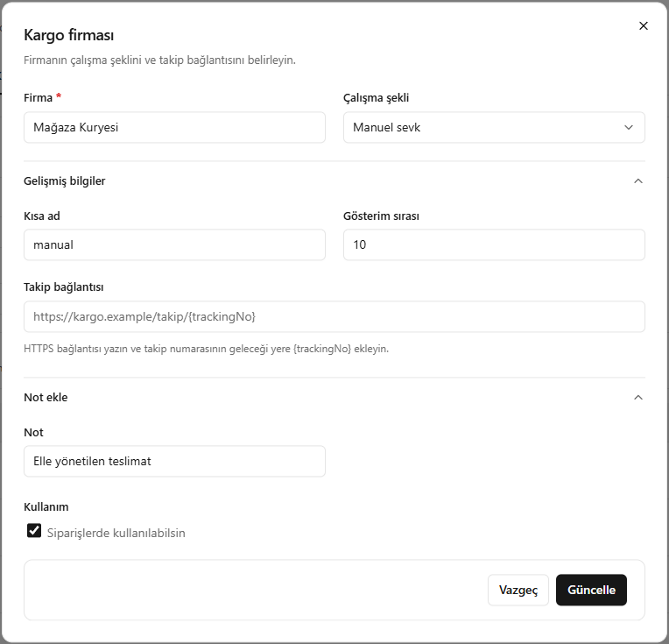The height and width of the screenshot is (644, 669).
Task: Click the Takip bağlantısı URL field
Action: 334,316
